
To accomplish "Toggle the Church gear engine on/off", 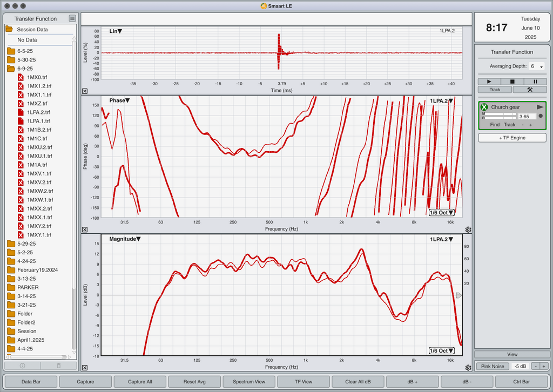I will click(x=484, y=107).
